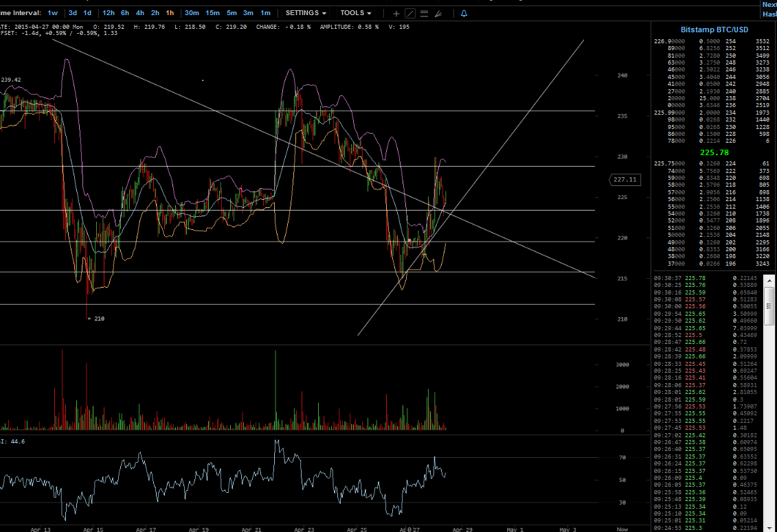The height and width of the screenshot is (532, 777).
Task: Select ask row 225.99000 with amount 2.0000
Action: tap(712, 113)
